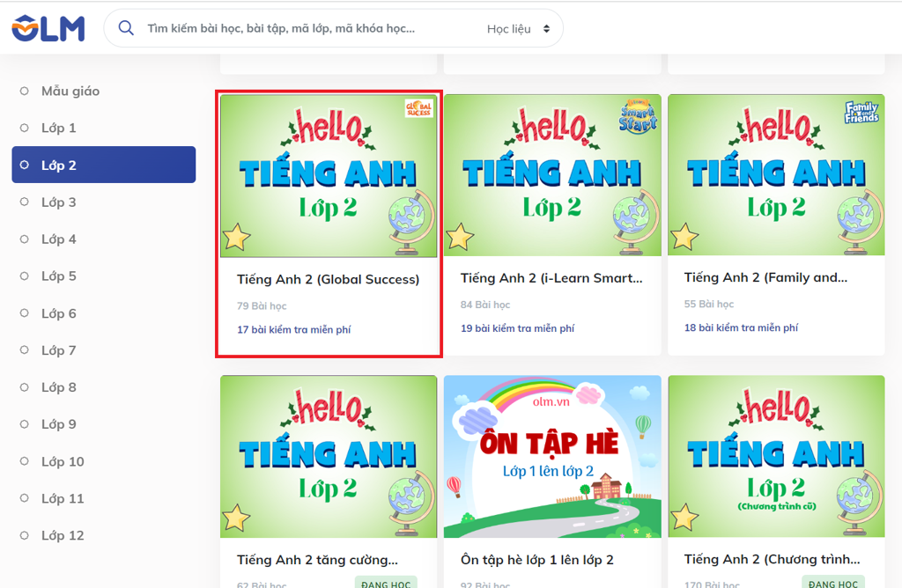Click the Family and Friends badge icon
This screenshot has height=588, width=902.
[861, 112]
